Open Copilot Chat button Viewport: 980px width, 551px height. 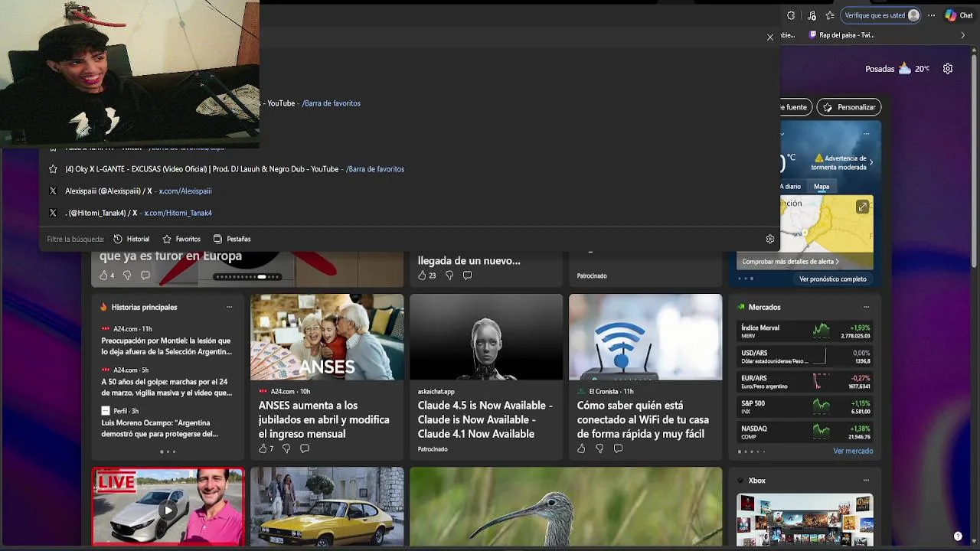click(959, 15)
